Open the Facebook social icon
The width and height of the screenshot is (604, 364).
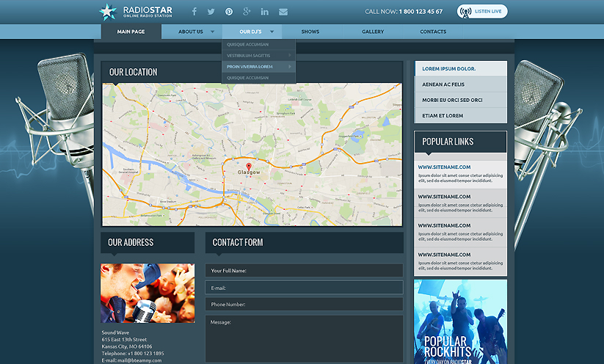click(194, 12)
